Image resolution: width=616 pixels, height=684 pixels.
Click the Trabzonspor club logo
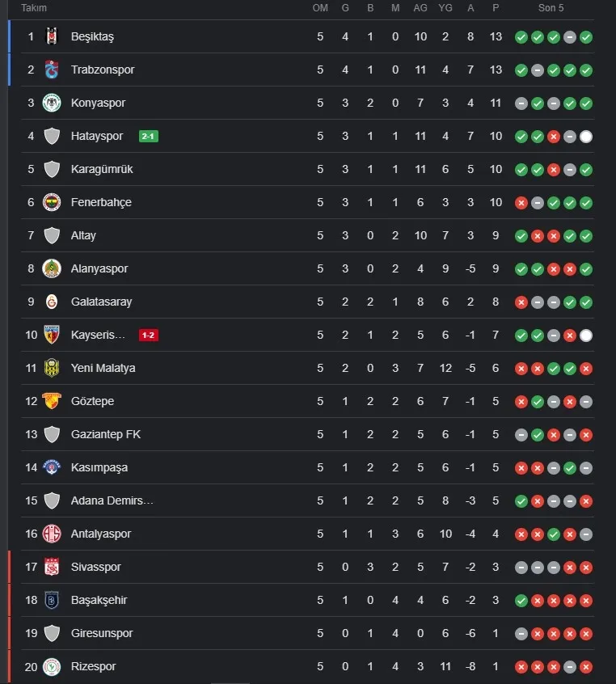click(x=53, y=70)
